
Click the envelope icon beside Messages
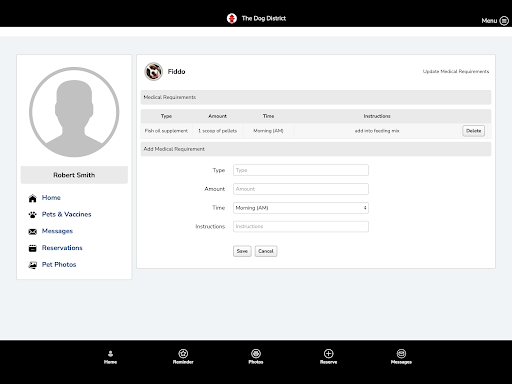(32, 231)
